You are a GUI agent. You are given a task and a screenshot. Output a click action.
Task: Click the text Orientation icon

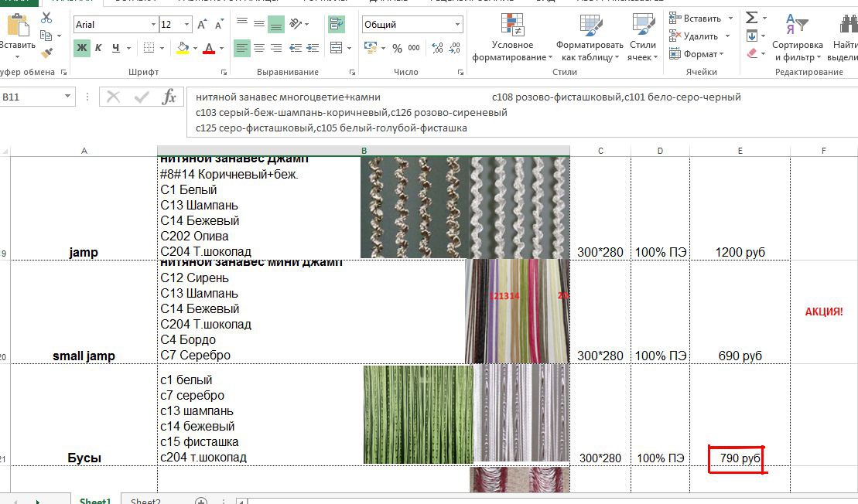pyautogui.click(x=296, y=23)
